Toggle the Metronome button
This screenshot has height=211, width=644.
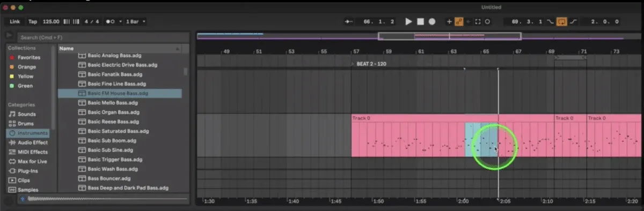pos(110,21)
